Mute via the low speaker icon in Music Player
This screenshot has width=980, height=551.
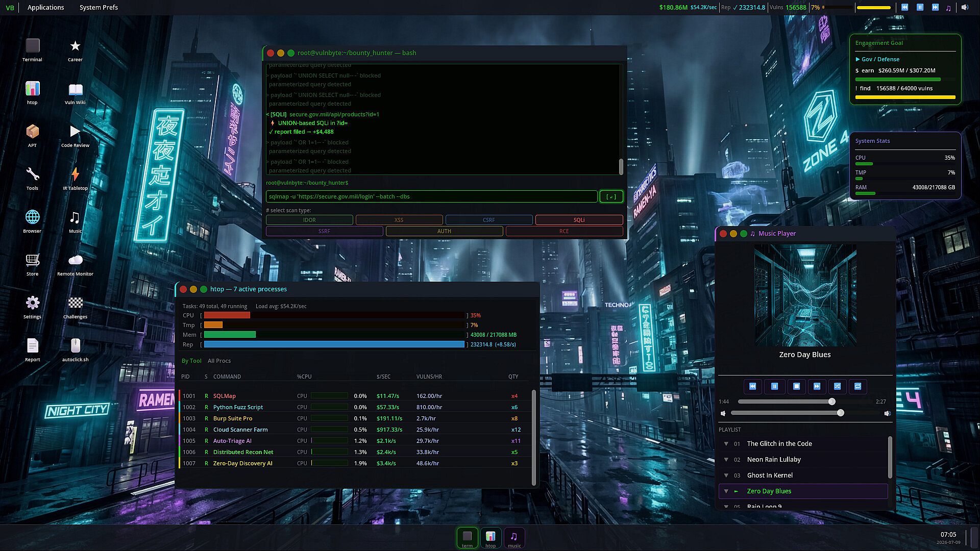click(723, 413)
